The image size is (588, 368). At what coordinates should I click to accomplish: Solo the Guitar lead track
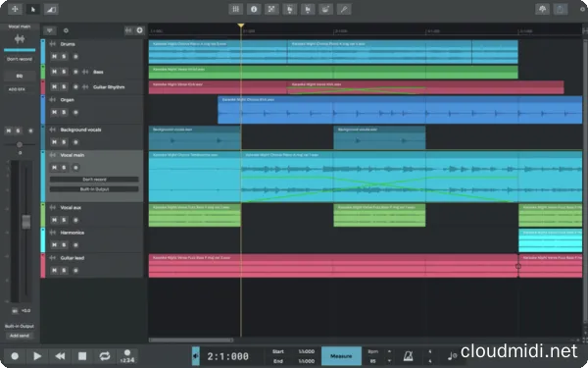click(64, 271)
